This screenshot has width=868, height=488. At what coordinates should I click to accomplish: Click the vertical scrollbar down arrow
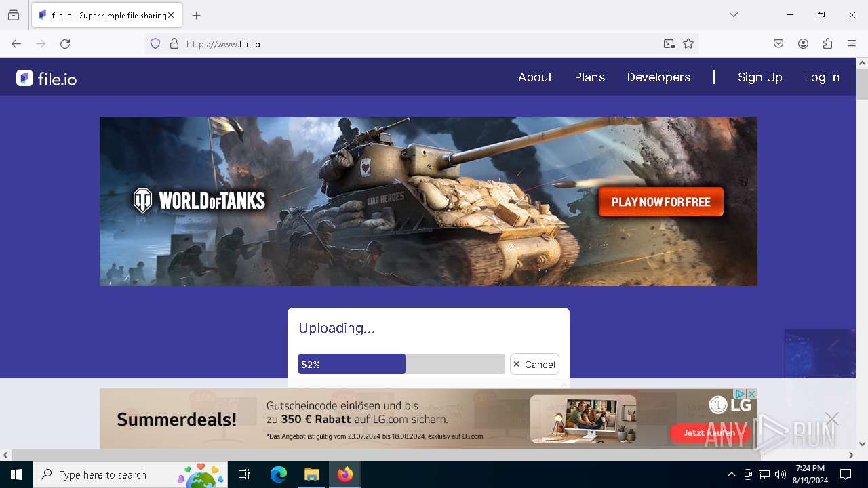click(862, 444)
